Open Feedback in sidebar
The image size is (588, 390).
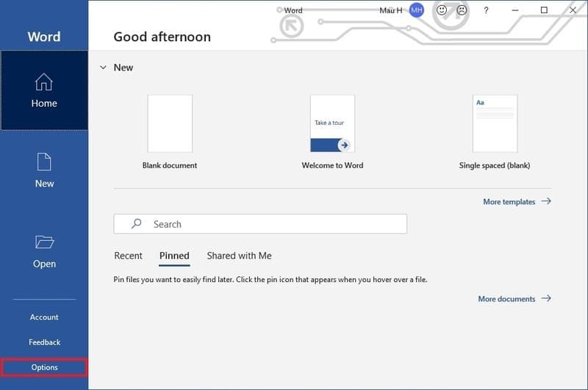[x=44, y=342]
